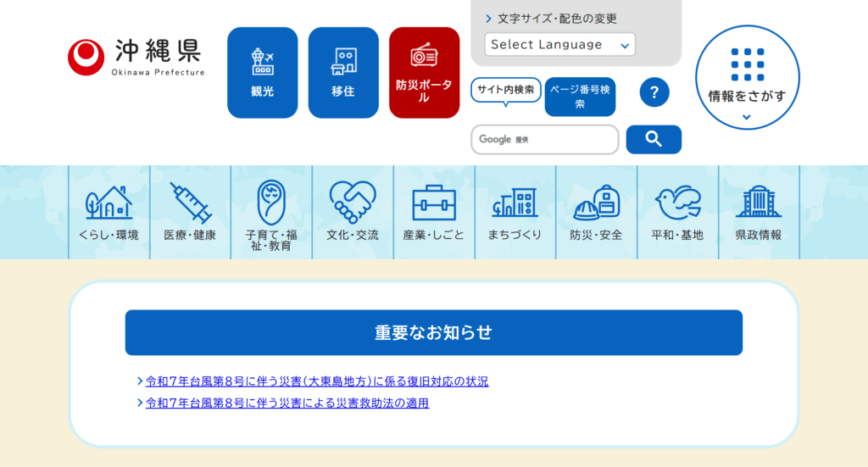Open the 移住 relocation tile
Viewport: 868px width, 467px height.
point(343,73)
